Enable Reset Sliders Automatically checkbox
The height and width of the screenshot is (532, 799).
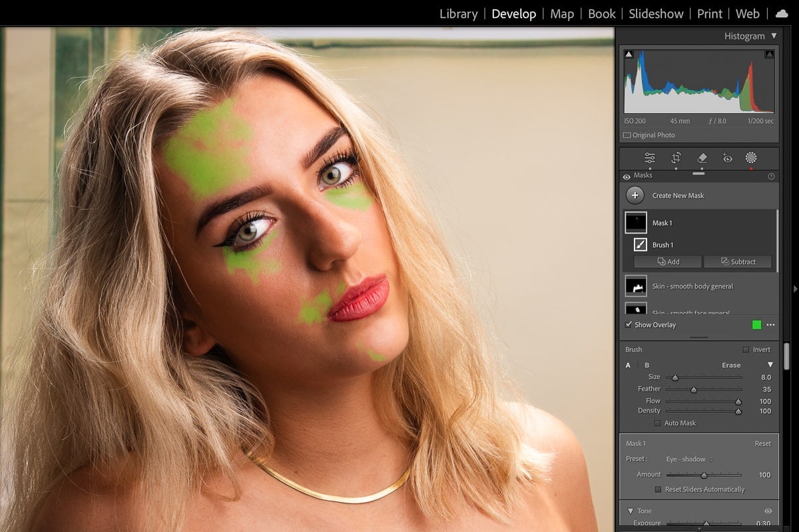tap(658, 489)
